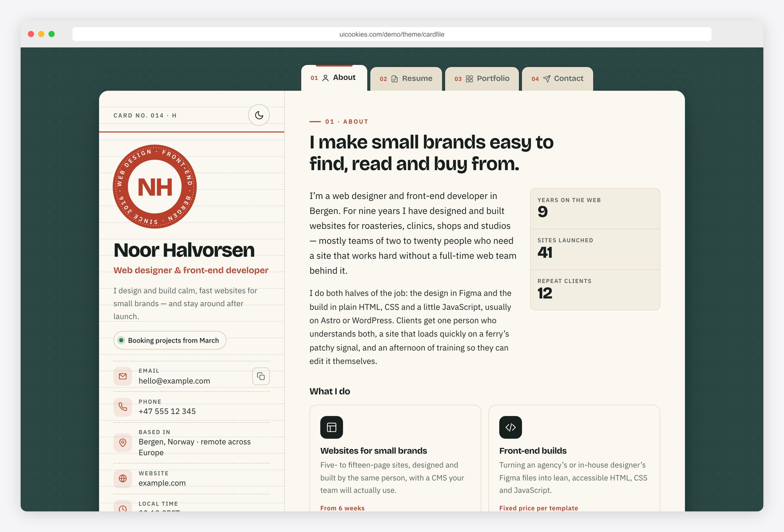
Task: Click the code icon on Front-end builds card
Action: click(x=510, y=427)
